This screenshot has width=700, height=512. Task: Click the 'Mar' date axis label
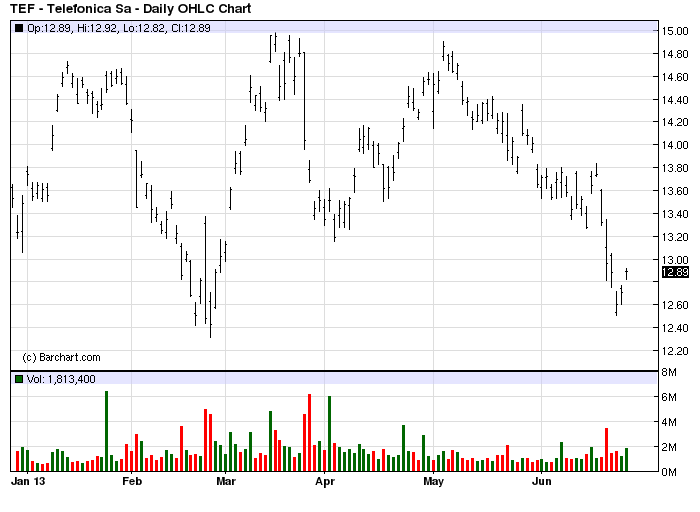(226, 482)
